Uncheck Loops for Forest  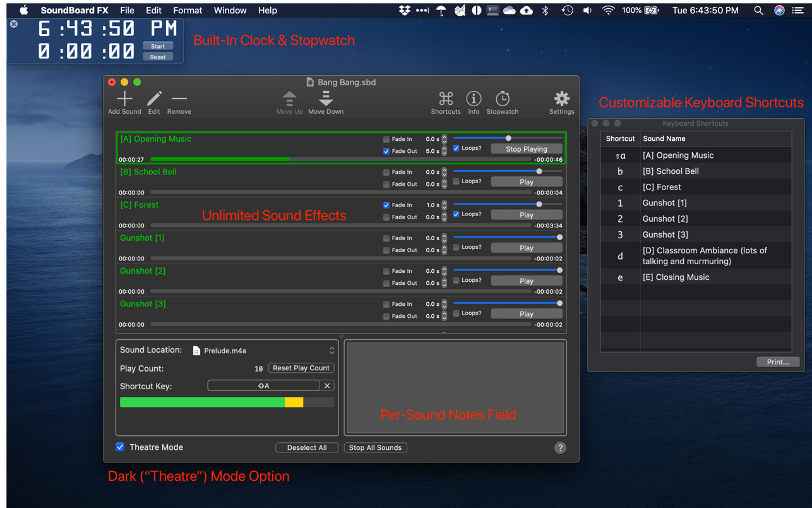point(457,214)
